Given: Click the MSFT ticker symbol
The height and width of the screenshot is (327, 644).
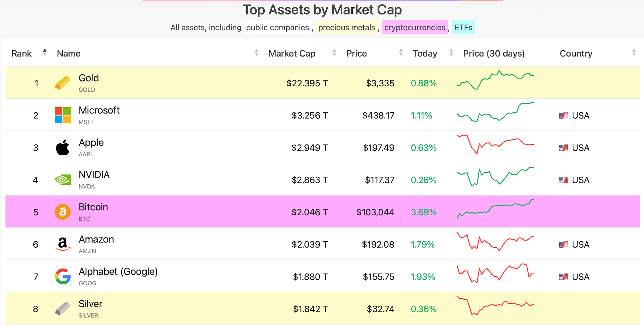Looking at the screenshot, I should (x=87, y=122).
